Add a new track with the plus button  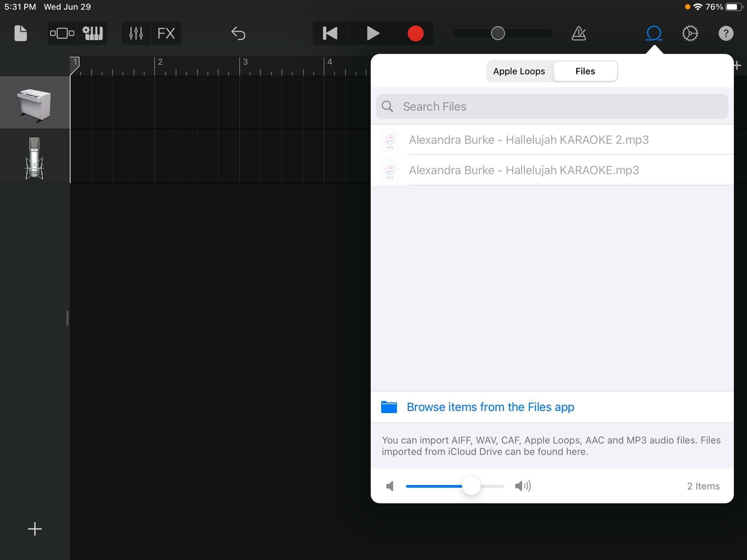point(35,528)
